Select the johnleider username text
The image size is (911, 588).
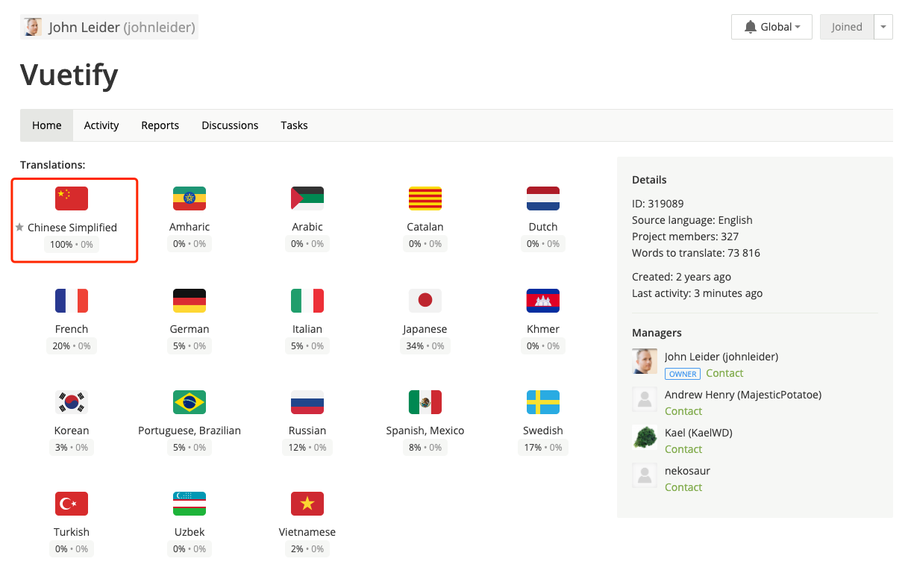tap(159, 27)
